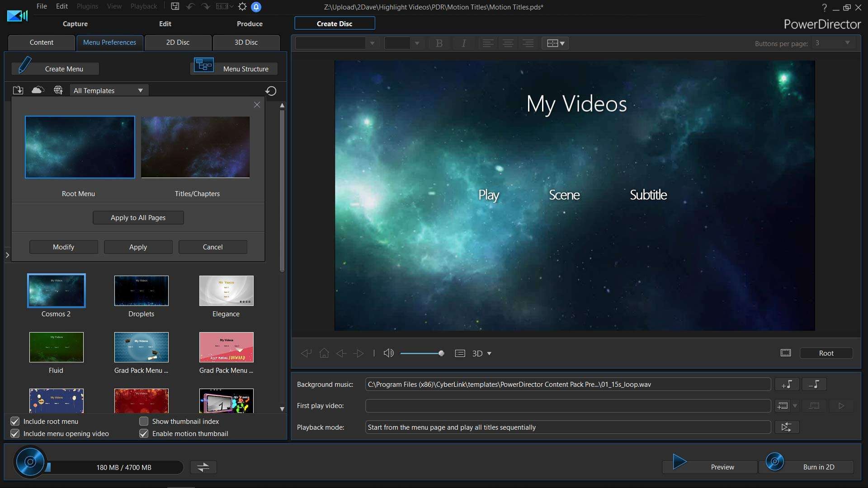This screenshot has height=488, width=868.
Task: Open the Menu Structure panel
Action: [x=233, y=69]
